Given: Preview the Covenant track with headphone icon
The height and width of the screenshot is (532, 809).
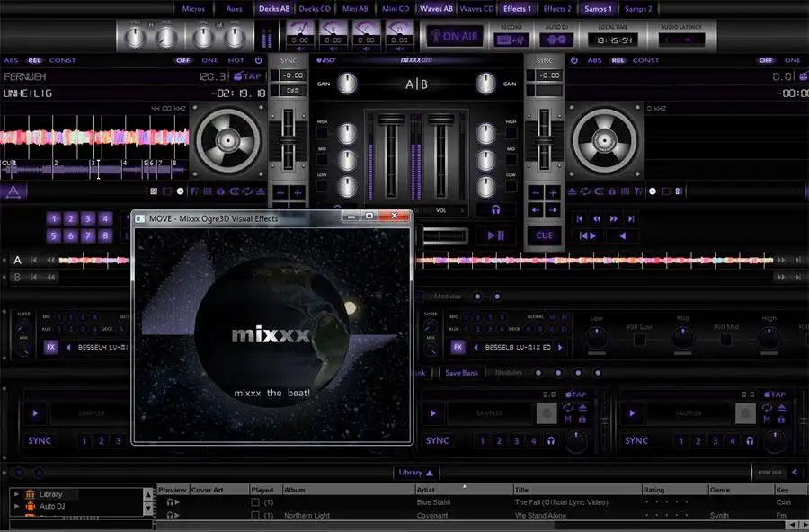Looking at the screenshot, I should pos(173,515).
